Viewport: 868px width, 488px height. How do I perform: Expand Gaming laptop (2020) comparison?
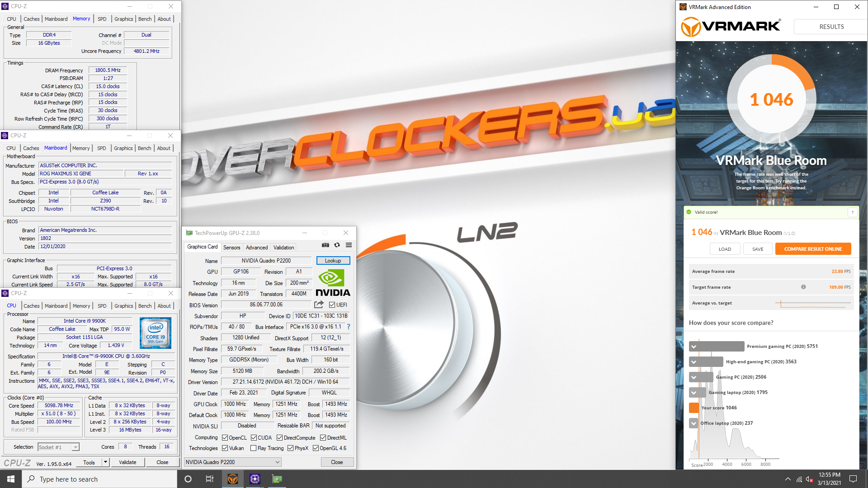[694, 393]
